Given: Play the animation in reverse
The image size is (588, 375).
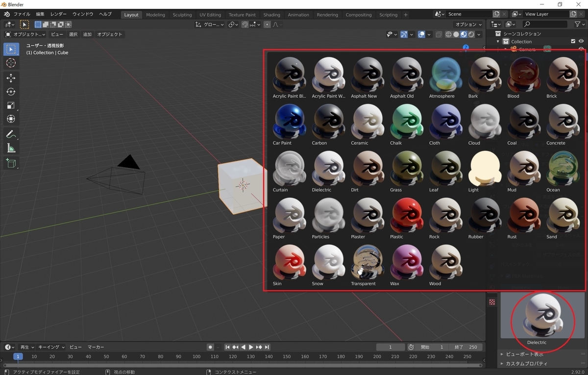Looking at the screenshot, I should [x=244, y=347].
